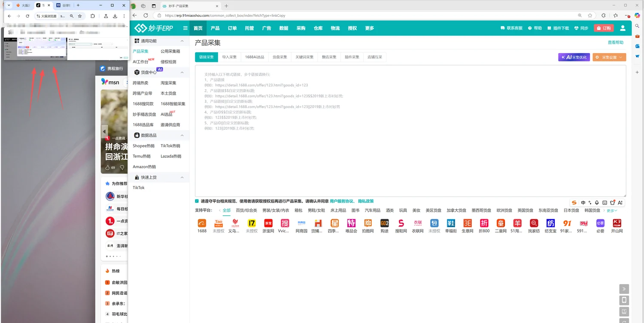Bookmark the ERP page with star icon
Viewport: 644px width, 323px height.
(x=590, y=15)
